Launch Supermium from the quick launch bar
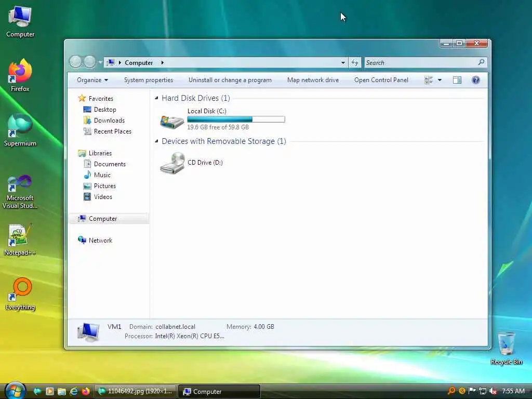Viewport: 532px width, 399px height. (x=37, y=391)
